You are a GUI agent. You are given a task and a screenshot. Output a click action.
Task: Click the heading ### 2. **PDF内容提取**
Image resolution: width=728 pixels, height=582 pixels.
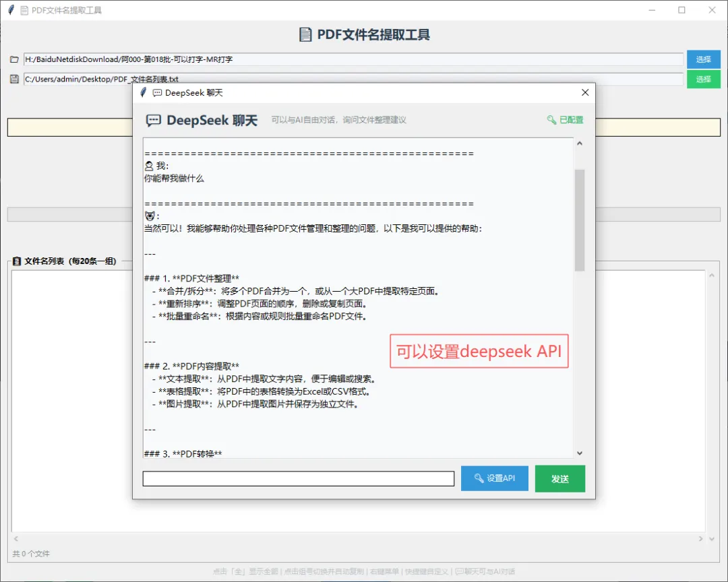point(191,366)
